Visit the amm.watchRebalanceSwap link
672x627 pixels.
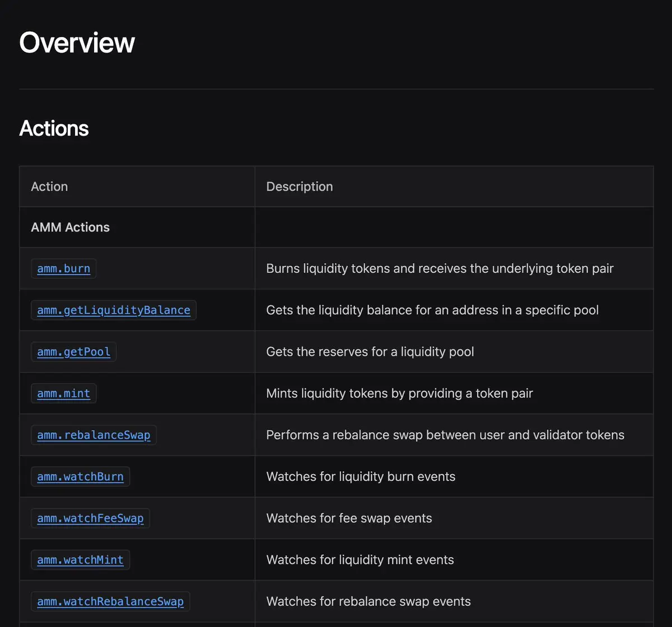pos(110,601)
